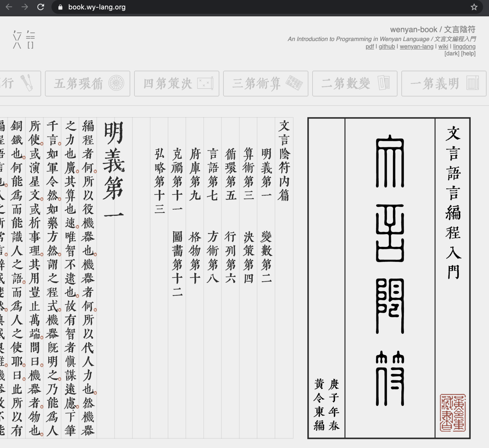Open the 明義第一 chapter tab
Screen dimensions: 489x448
444,83
